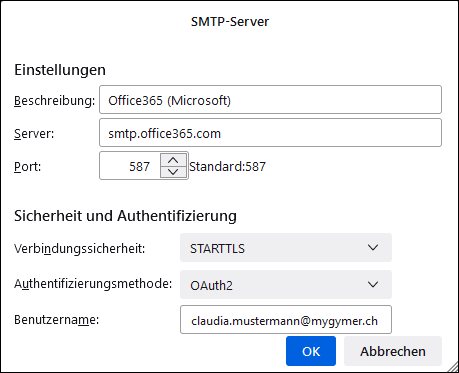Decrease the port with the down arrow

click(x=173, y=172)
